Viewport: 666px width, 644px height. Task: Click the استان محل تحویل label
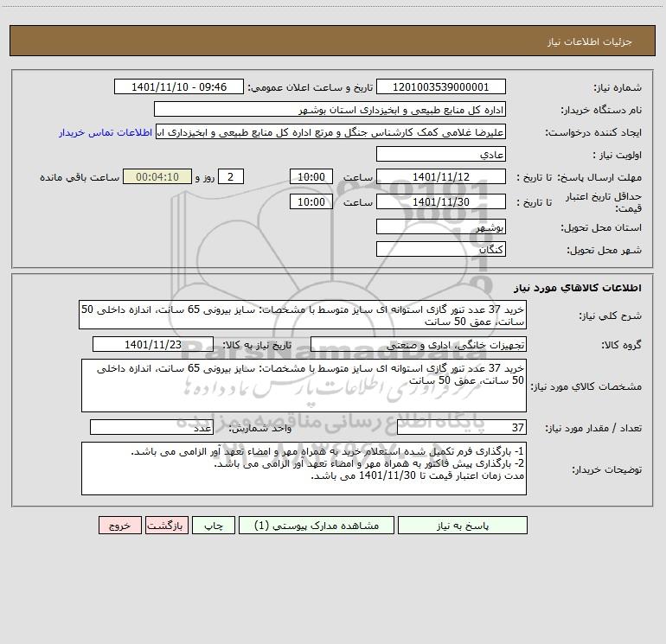[601, 228]
